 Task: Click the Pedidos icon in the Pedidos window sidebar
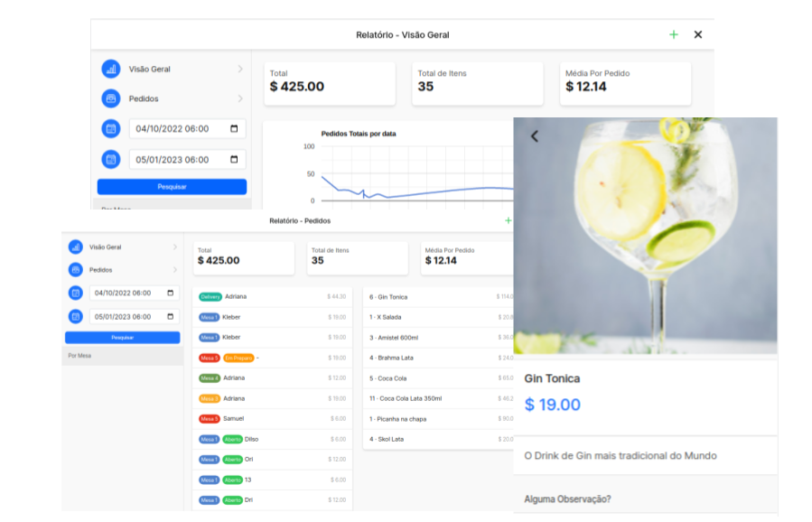pyautogui.click(x=76, y=270)
